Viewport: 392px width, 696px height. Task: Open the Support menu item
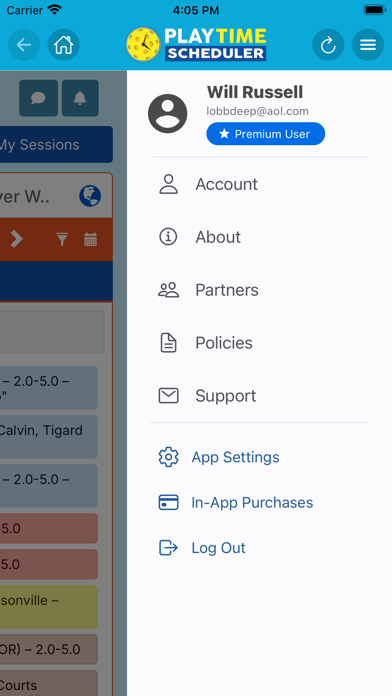coord(259,395)
